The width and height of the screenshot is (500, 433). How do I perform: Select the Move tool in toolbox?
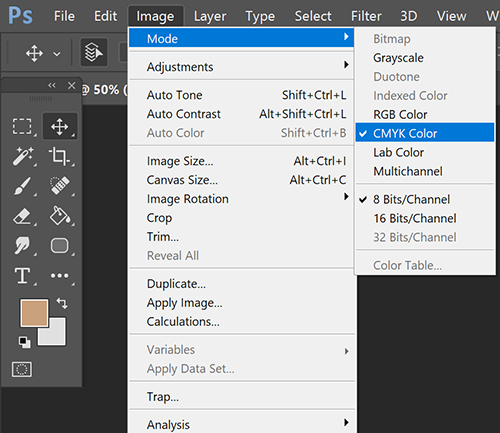60,126
